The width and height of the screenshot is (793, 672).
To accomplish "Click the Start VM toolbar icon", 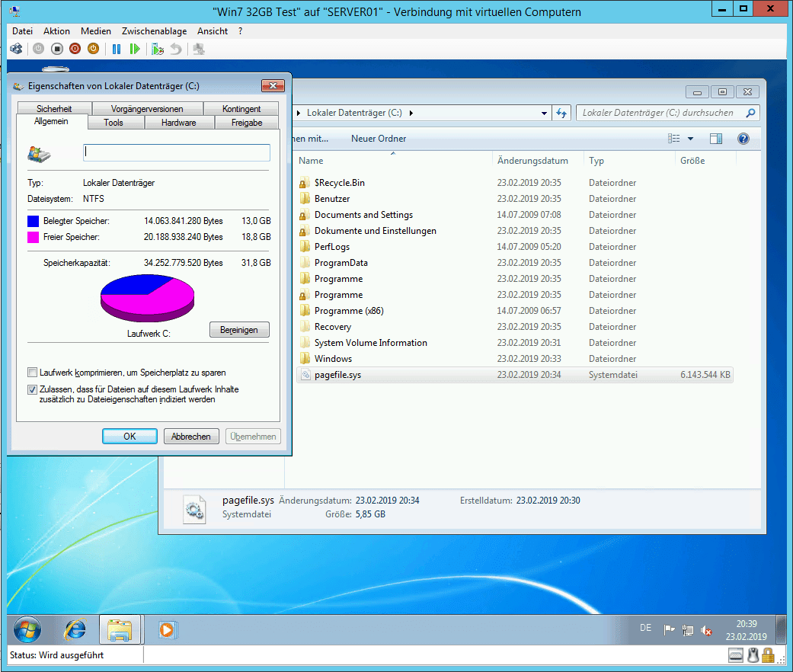I will [x=38, y=49].
